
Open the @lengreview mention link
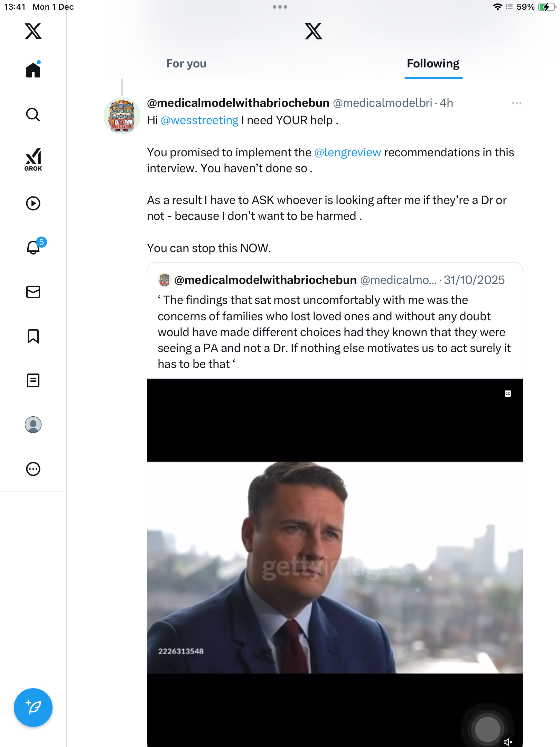[x=347, y=153]
